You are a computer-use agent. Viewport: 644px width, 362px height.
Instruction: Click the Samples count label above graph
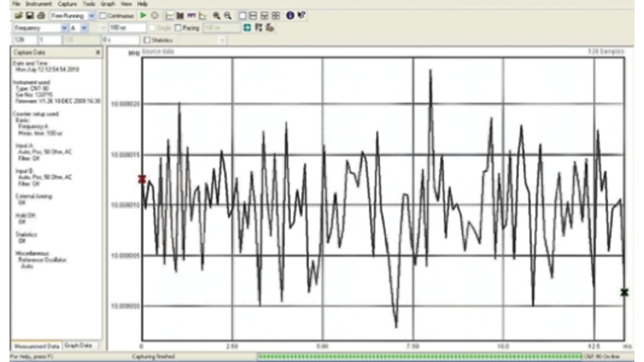tap(605, 52)
